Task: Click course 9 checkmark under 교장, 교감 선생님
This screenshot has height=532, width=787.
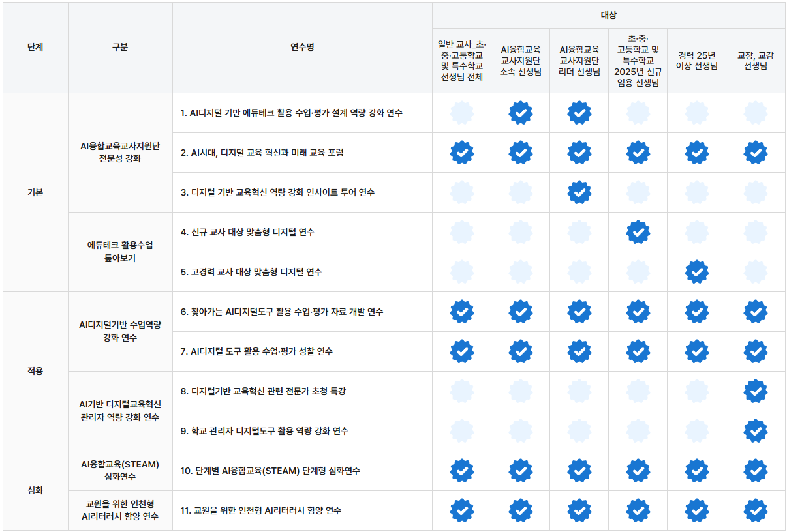Action: click(x=755, y=431)
